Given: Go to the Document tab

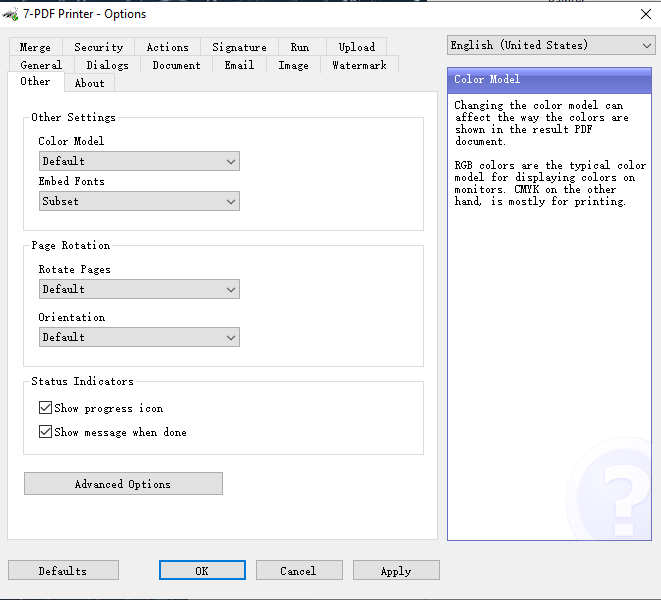Looking at the screenshot, I should click(176, 65).
